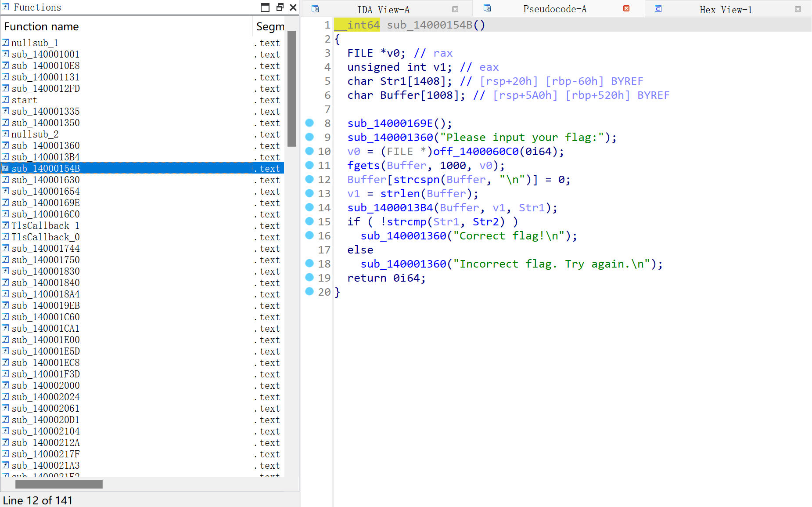
Task: Close the Pseudocode-A tab
Action: pyautogui.click(x=626, y=9)
